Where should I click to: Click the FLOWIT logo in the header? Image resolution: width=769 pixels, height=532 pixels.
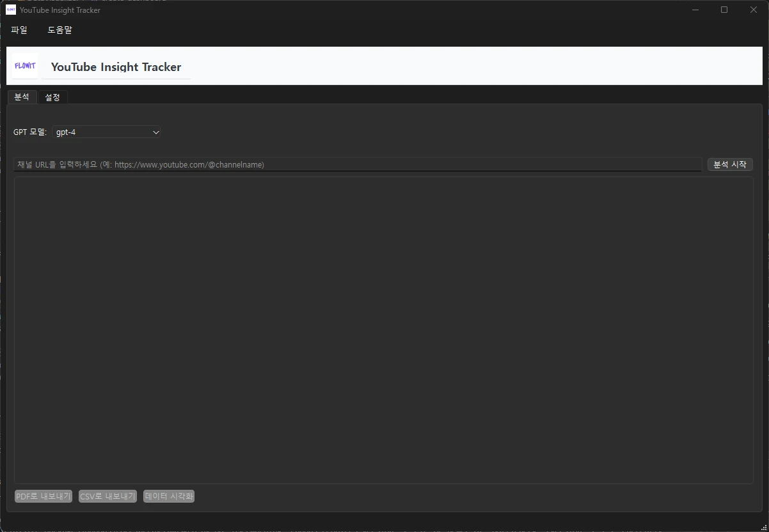pyautogui.click(x=25, y=66)
